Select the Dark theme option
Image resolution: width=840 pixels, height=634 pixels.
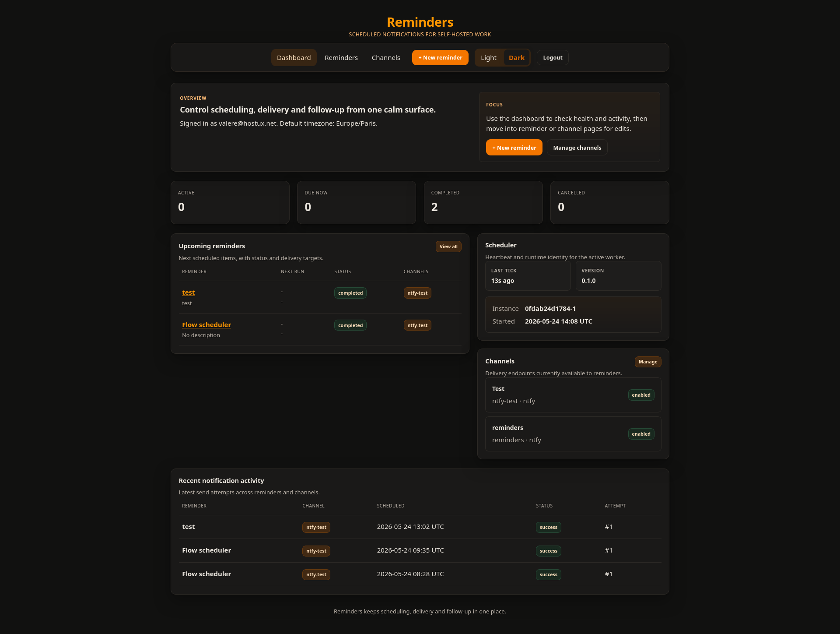[516, 58]
